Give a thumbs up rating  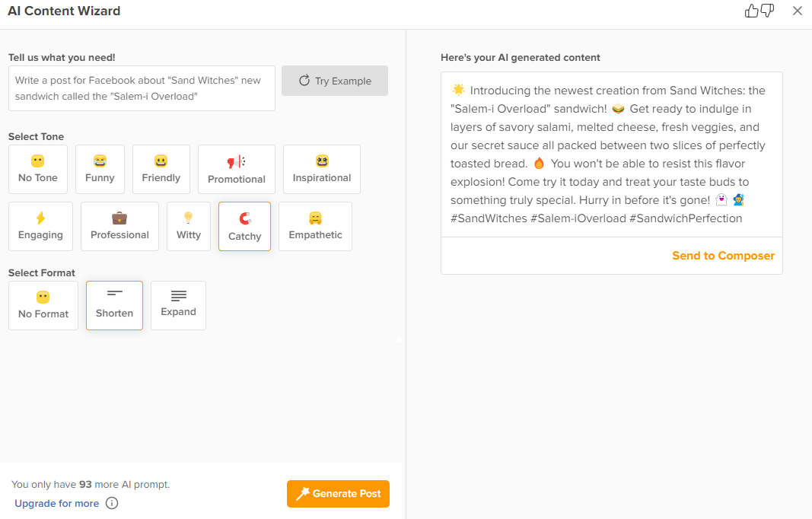pos(752,11)
